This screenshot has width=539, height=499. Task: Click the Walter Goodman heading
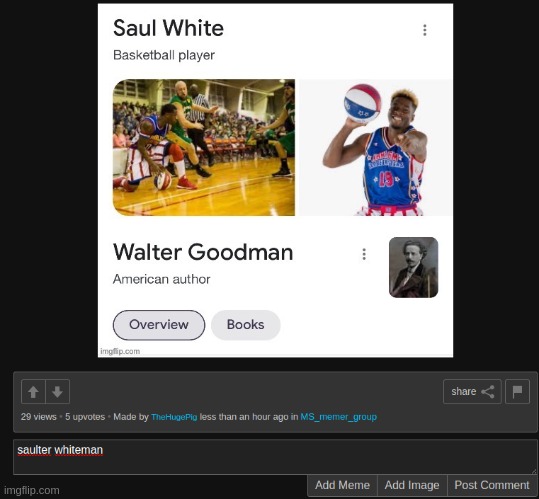coord(203,252)
